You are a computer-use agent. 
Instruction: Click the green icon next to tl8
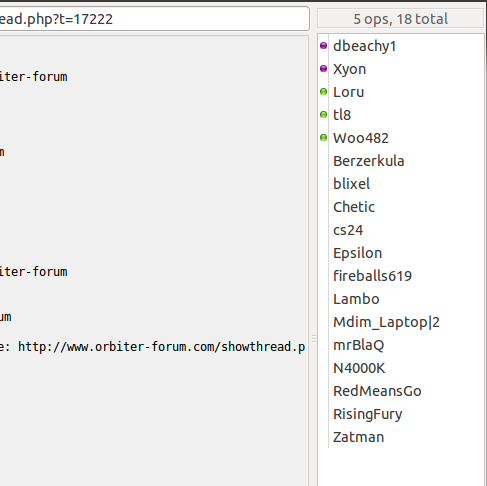pyautogui.click(x=323, y=115)
